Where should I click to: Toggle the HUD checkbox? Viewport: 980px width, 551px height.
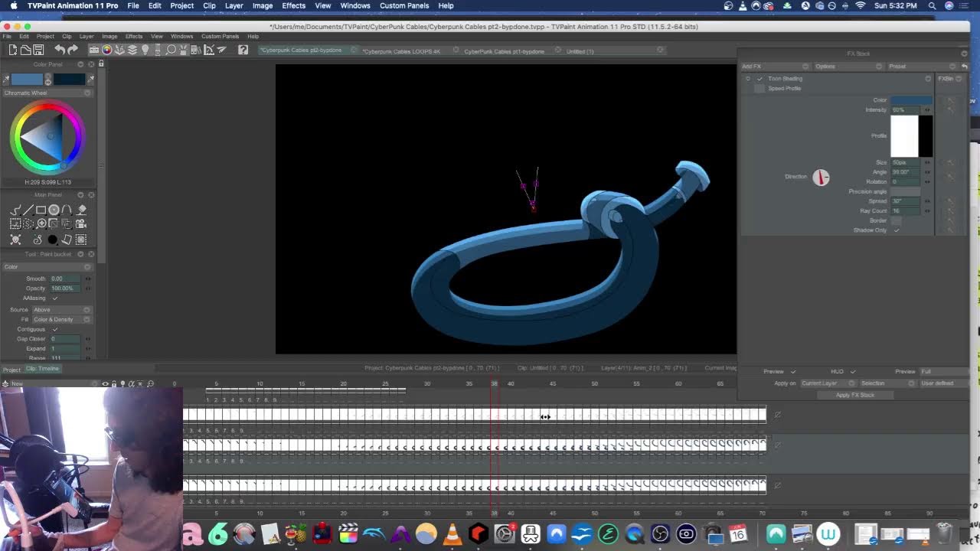852,372
